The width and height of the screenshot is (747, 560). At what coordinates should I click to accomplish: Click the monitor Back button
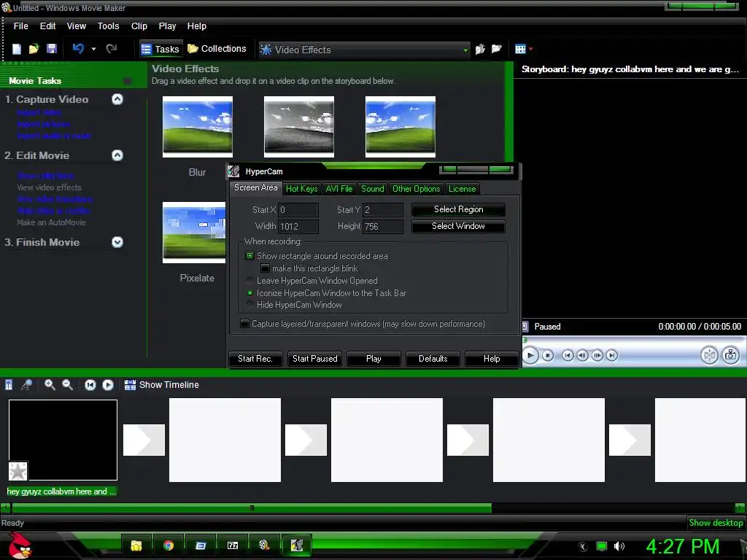[x=568, y=356]
